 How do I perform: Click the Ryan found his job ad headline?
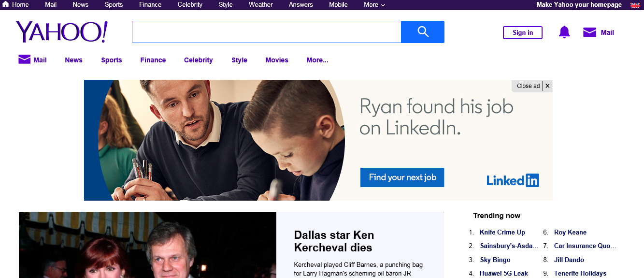(x=437, y=117)
